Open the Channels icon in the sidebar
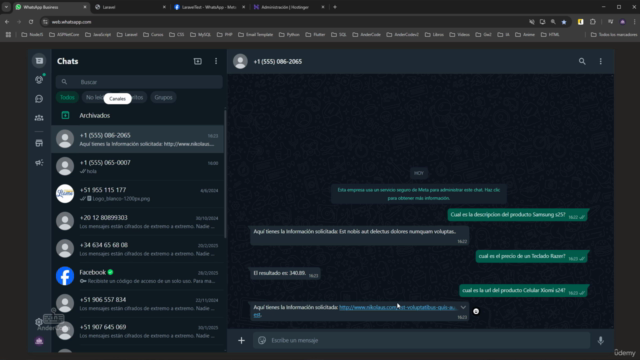The width and height of the screenshot is (640, 360). point(39,99)
